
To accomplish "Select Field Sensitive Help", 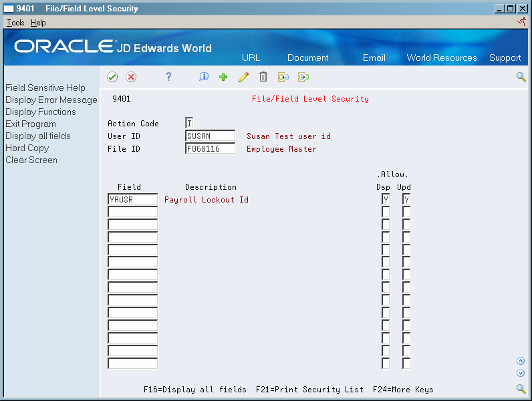I will pos(45,88).
